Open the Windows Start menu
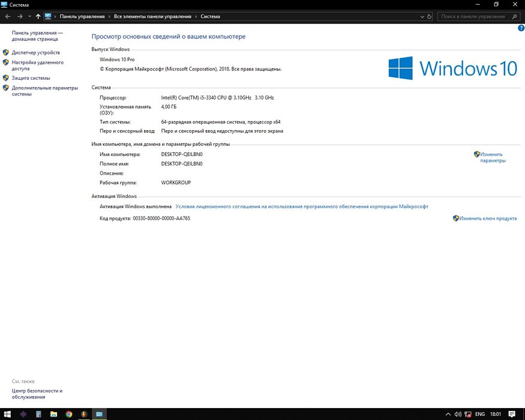 coord(7,414)
